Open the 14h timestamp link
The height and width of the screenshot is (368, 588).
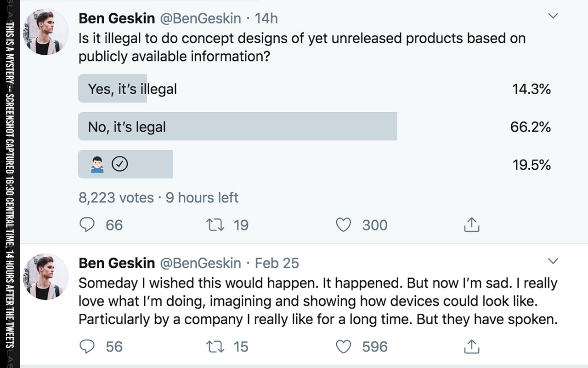[x=266, y=18]
